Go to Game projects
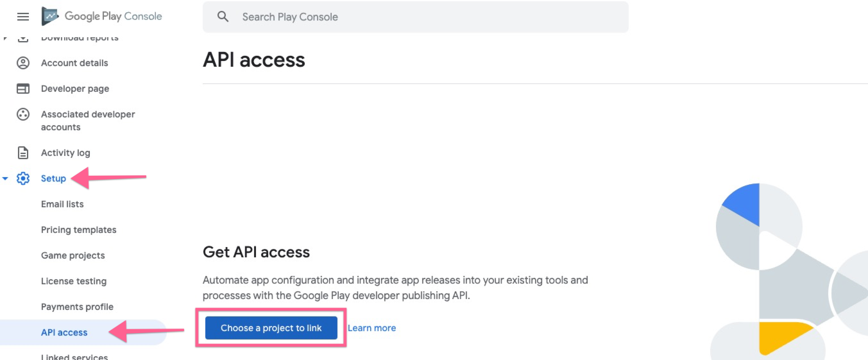The width and height of the screenshot is (868, 360). coord(72,255)
